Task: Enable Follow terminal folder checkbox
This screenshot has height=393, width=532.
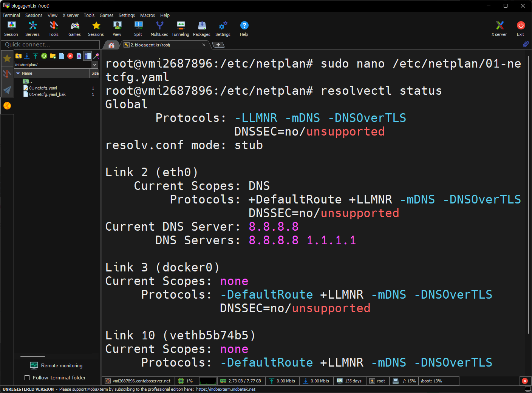Action: 27,378
